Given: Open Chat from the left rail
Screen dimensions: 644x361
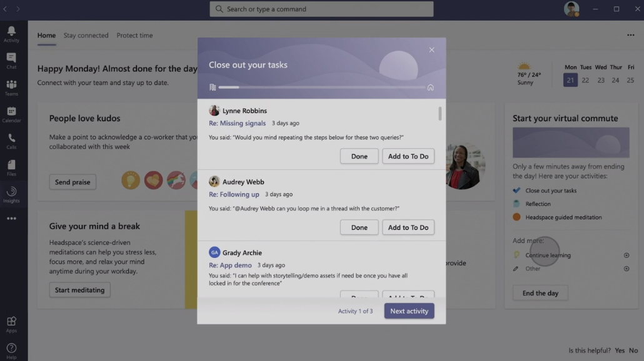Looking at the screenshot, I should click(11, 61).
